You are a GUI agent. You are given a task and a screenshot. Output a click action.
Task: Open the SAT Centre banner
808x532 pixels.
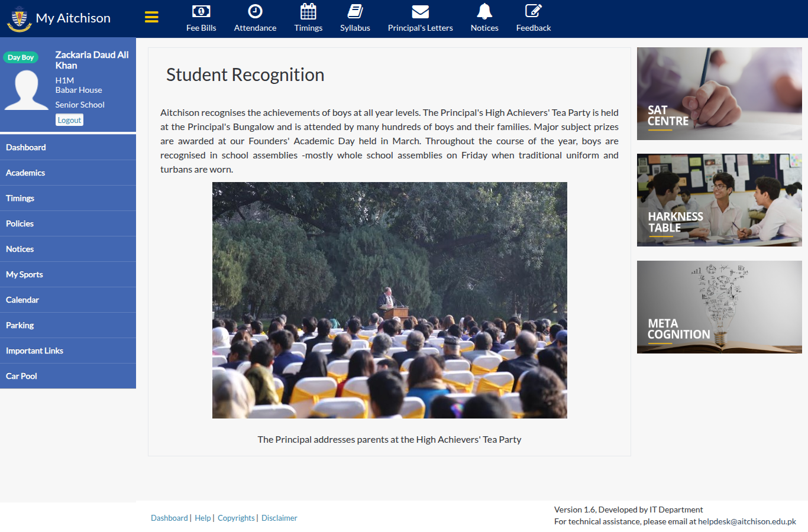point(719,93)
